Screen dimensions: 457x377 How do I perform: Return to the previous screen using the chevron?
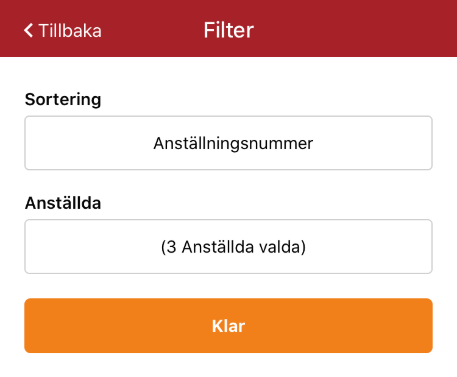28,30
